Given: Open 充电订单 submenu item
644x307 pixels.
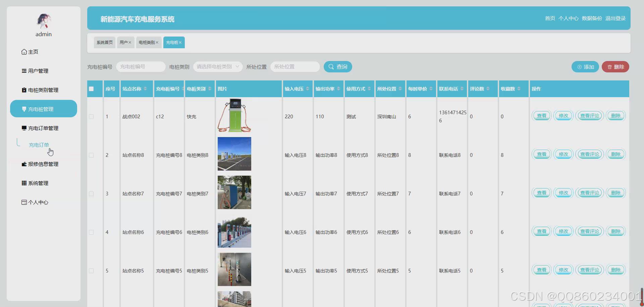Looking at the screenshot, I should (39, 145).
